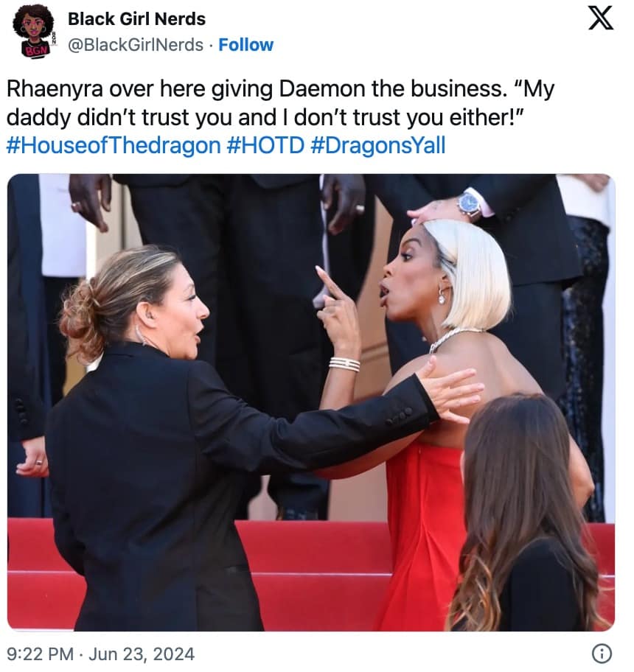Open the #HouseofThedragon hashtag
Viewport: 634px width, 672px height.
tap(114, 145)
